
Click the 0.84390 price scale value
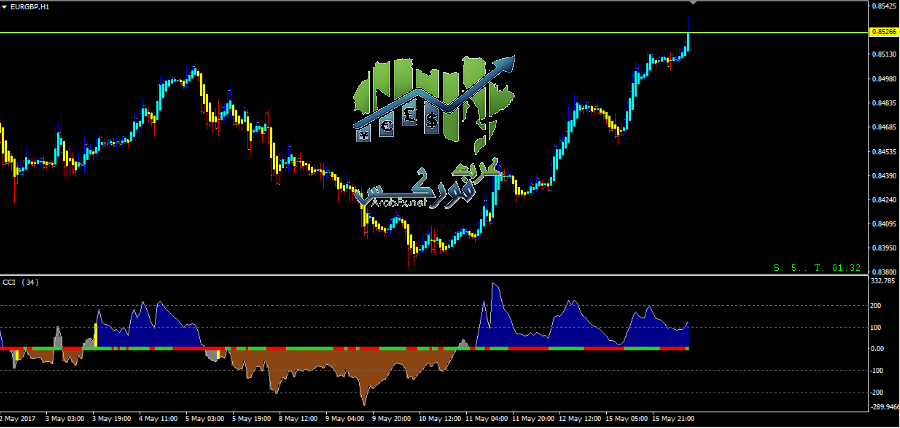pyautogui.click(x=885, y=176)
